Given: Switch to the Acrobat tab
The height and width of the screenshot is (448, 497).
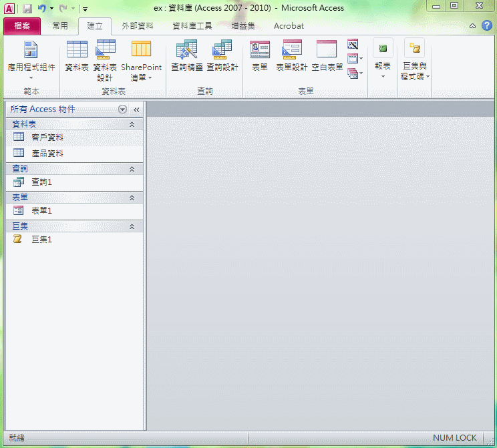Looking at the screenshot, I should (289, 26).
